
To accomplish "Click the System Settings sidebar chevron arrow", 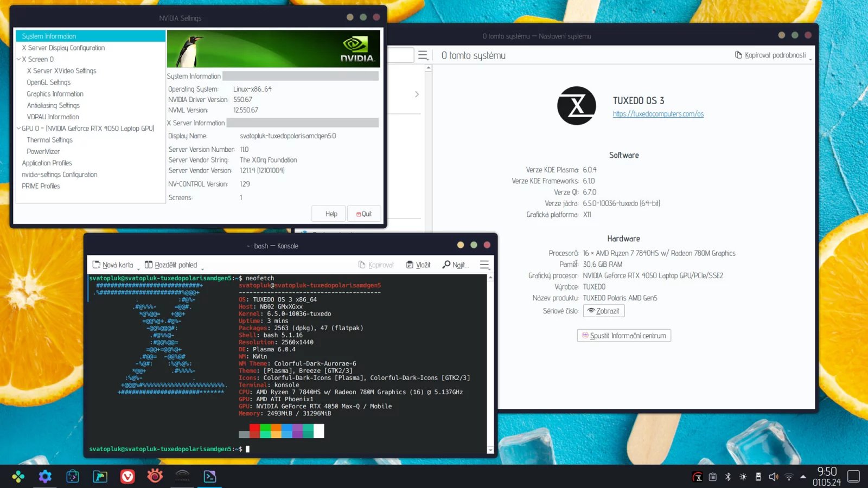I will tap(417, 94).
